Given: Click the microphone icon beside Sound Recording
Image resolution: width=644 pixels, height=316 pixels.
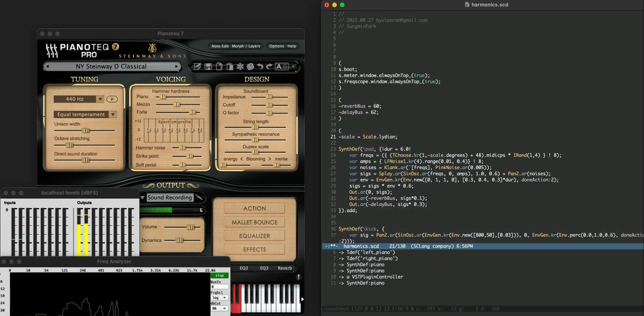Looking at the screenshot, I should click(200, 197).
